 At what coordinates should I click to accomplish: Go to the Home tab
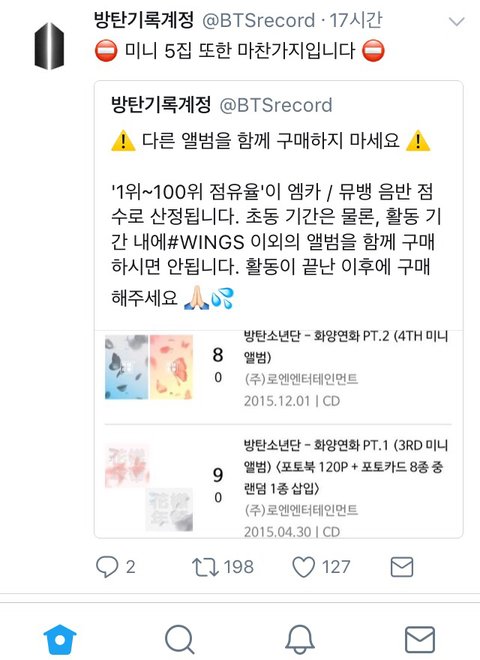pyautogui.click(x=60, y=639)
